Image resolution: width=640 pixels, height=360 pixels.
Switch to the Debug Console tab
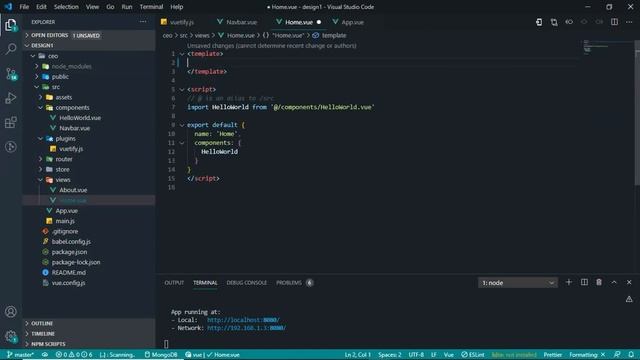point(247,282)
